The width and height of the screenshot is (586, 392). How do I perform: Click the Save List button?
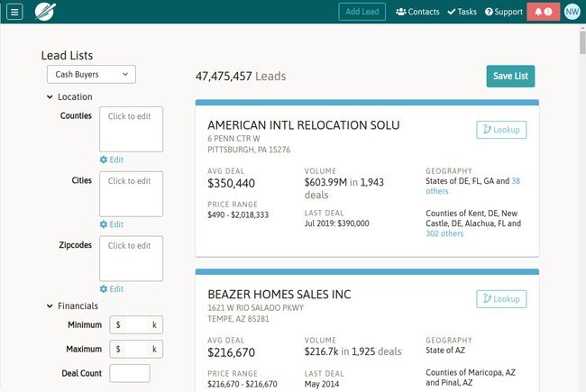pyautogui.click(x=510, y=77)
